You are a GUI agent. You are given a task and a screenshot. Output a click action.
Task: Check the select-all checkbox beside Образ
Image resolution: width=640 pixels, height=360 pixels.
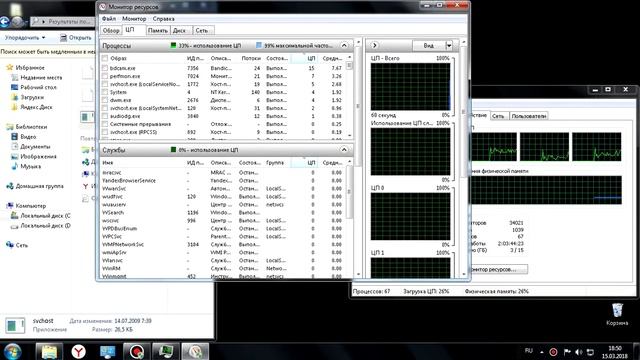105,58
